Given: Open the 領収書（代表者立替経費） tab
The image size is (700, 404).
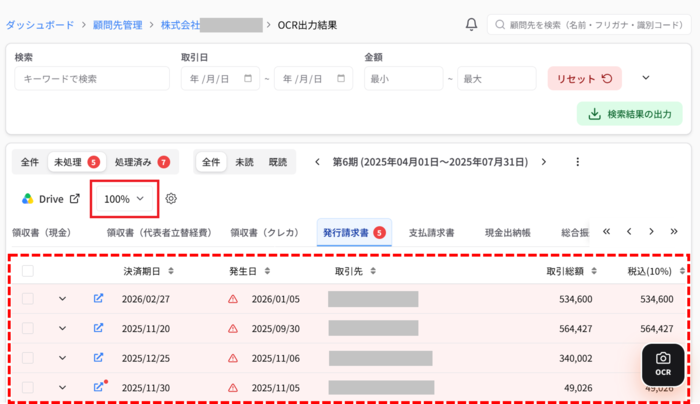Looking at the screenshot, I should pyautogui.click(x=158, y=233).
